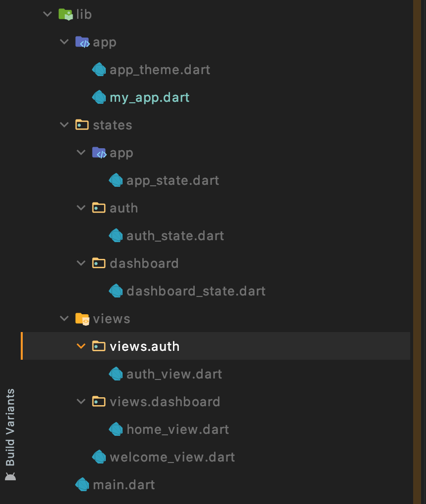Select dashboard_state.dart file
This screenshot has width=426, height=504.
click(196, 291)
